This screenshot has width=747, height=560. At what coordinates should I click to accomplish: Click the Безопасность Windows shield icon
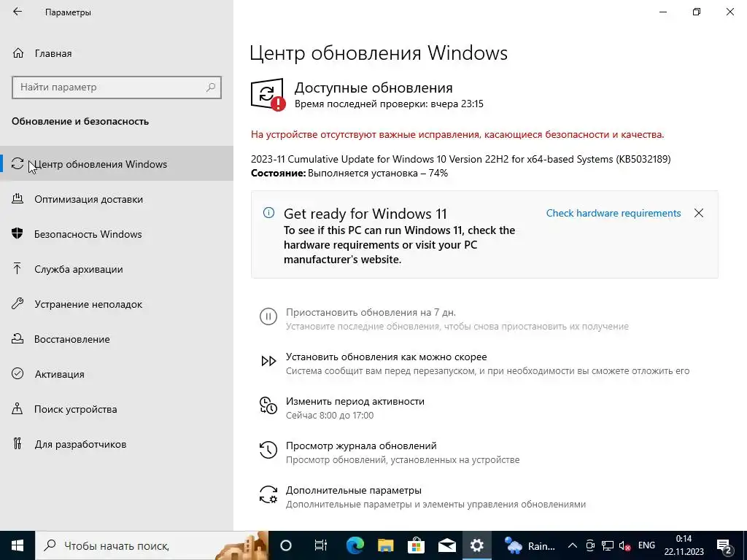(18, 233)
